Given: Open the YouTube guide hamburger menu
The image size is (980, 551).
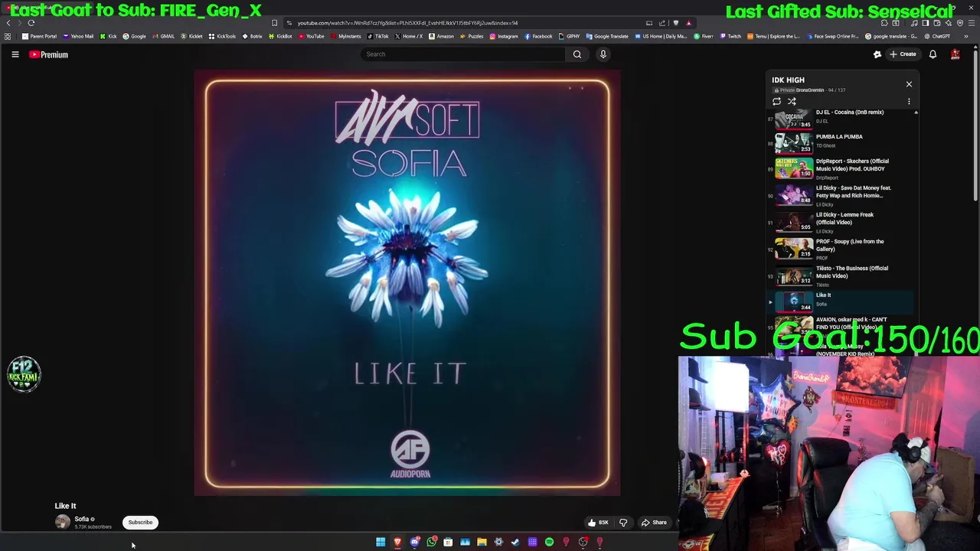Looking at the screenshot, I should (15, 54).
